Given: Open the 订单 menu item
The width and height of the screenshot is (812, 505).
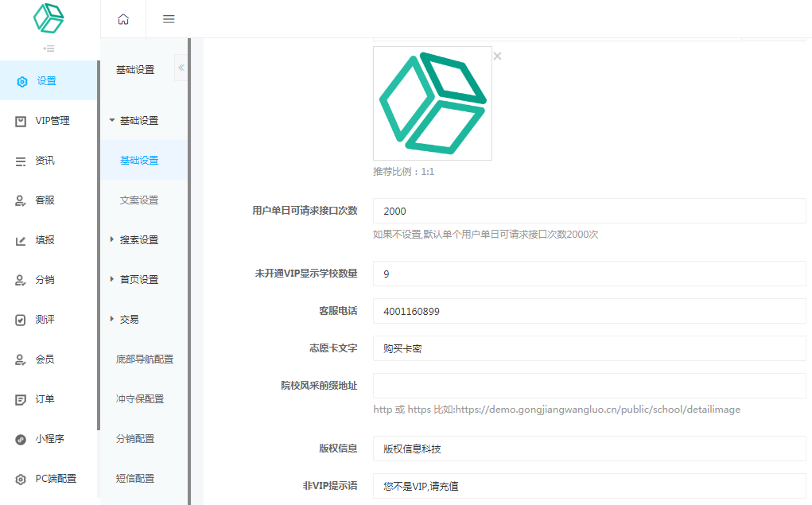Looking at the screenshot, I should [x=49, y=398].
